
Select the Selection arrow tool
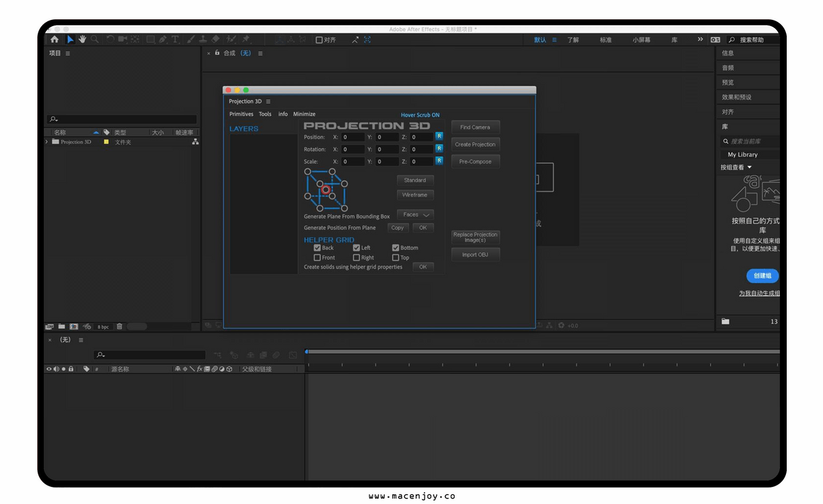pyautogui.click(x=70, y=40)
